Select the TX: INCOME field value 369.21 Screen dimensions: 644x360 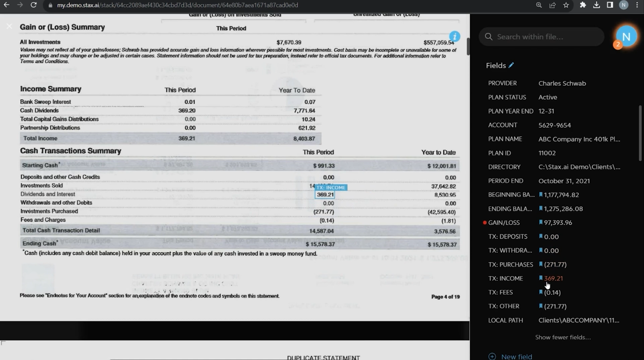[x=553, y=278]
